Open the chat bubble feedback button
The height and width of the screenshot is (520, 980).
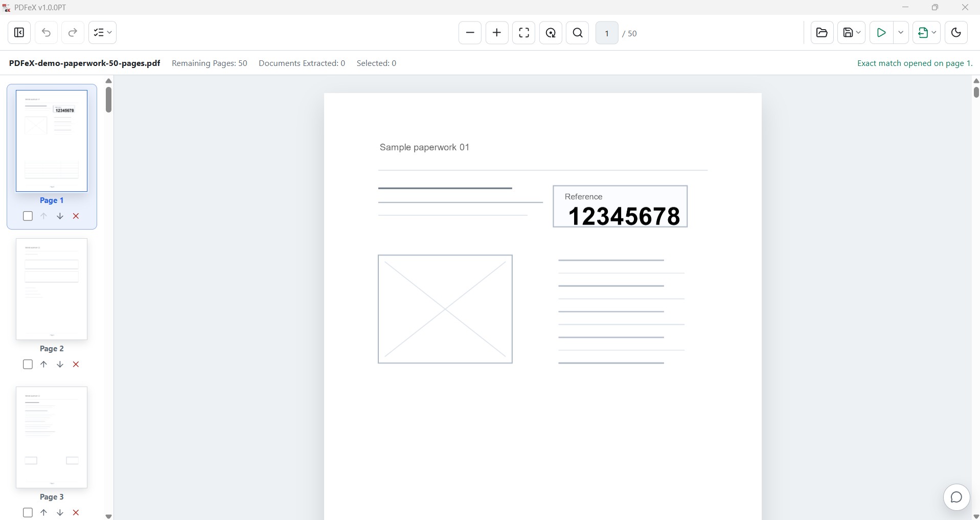(956, 498)
